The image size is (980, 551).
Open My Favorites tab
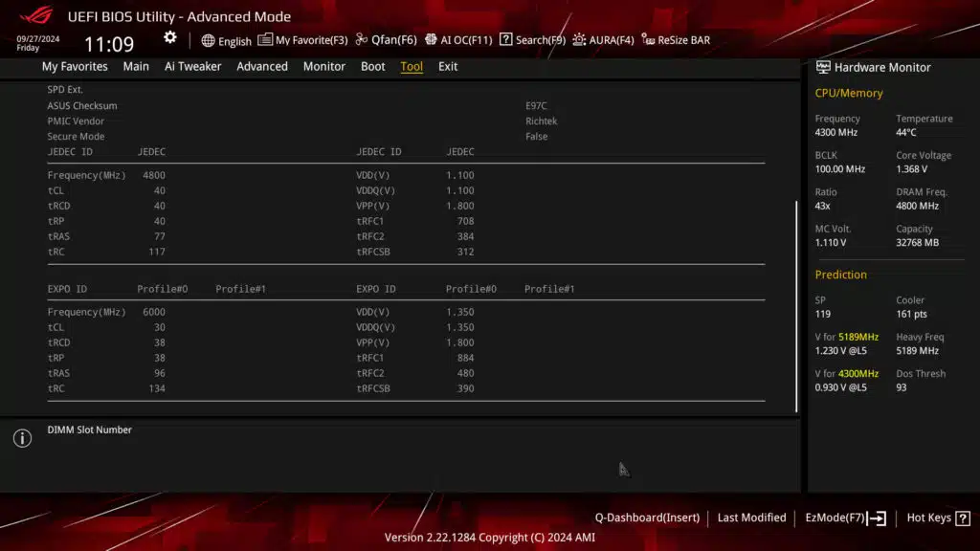(75, 66)
